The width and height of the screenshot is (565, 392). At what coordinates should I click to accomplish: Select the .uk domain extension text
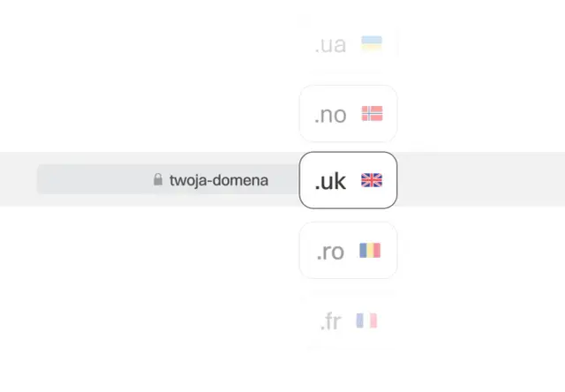pyautogui.click(x=331, y=182)
